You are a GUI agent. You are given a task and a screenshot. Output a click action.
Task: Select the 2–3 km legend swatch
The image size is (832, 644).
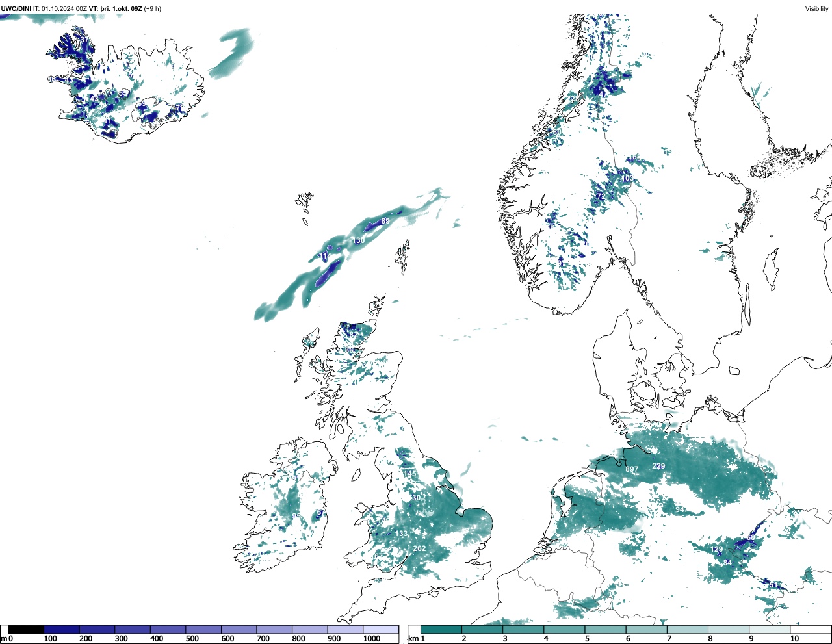click(x=482, y=629)
